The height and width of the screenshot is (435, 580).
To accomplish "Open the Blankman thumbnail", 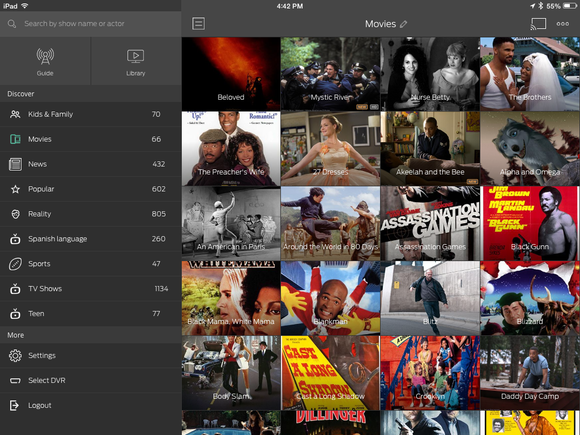I will (330, 298).
